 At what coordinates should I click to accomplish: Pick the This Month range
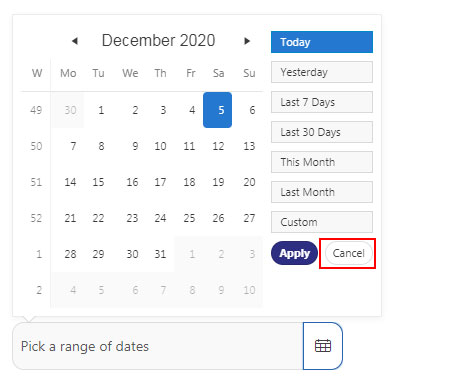322,162
